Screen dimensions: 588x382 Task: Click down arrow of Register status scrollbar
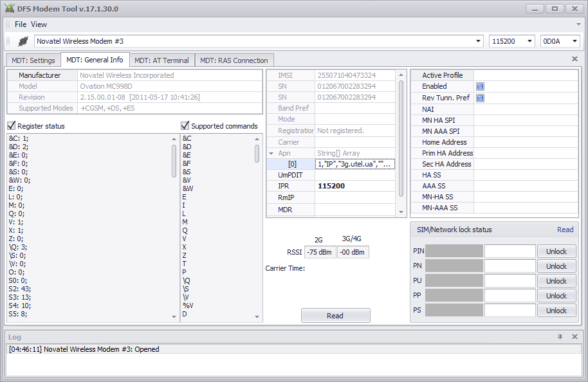click(174, 317)
